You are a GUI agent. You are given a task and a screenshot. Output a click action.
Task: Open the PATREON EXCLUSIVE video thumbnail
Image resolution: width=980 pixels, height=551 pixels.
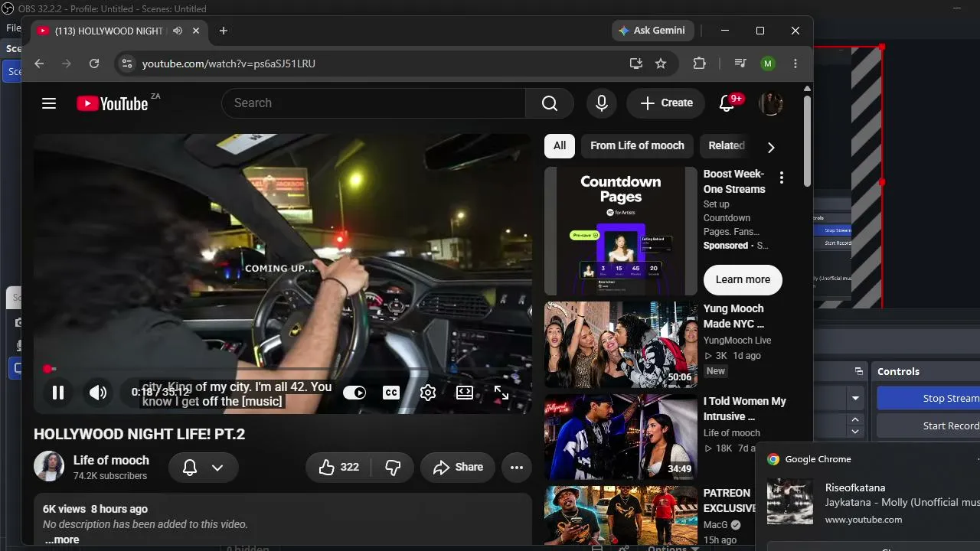(621, 517)
